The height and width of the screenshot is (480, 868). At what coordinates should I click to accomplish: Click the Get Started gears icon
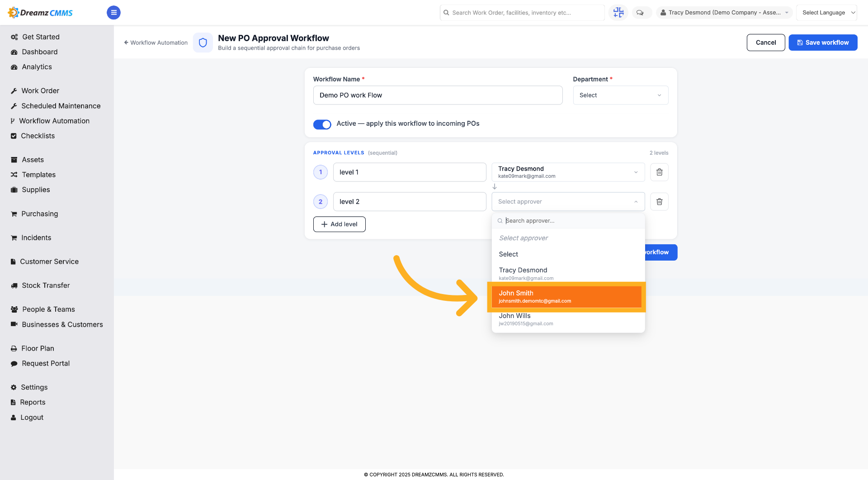(14, 37)
